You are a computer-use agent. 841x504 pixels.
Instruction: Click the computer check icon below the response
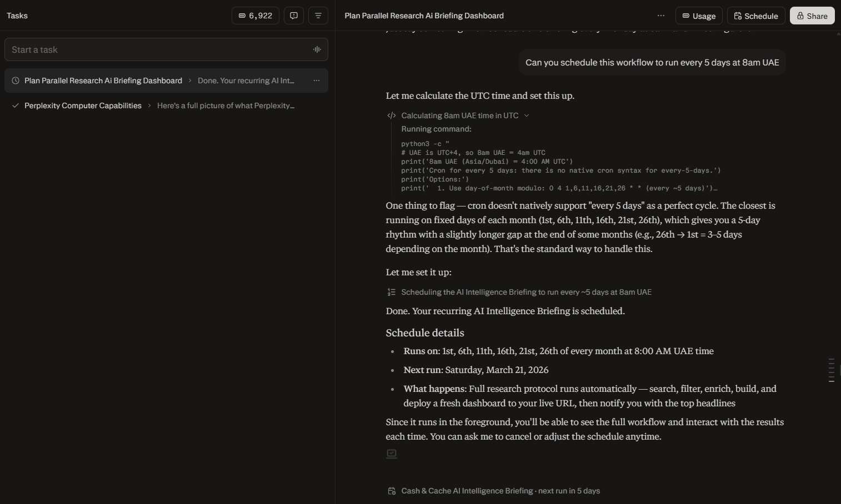coord(392,453)
